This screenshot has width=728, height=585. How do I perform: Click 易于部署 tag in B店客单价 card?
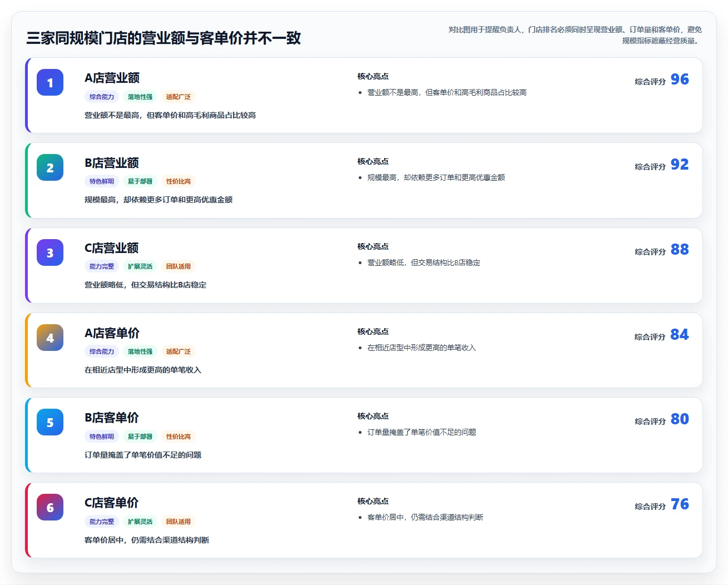click(140, 437)
